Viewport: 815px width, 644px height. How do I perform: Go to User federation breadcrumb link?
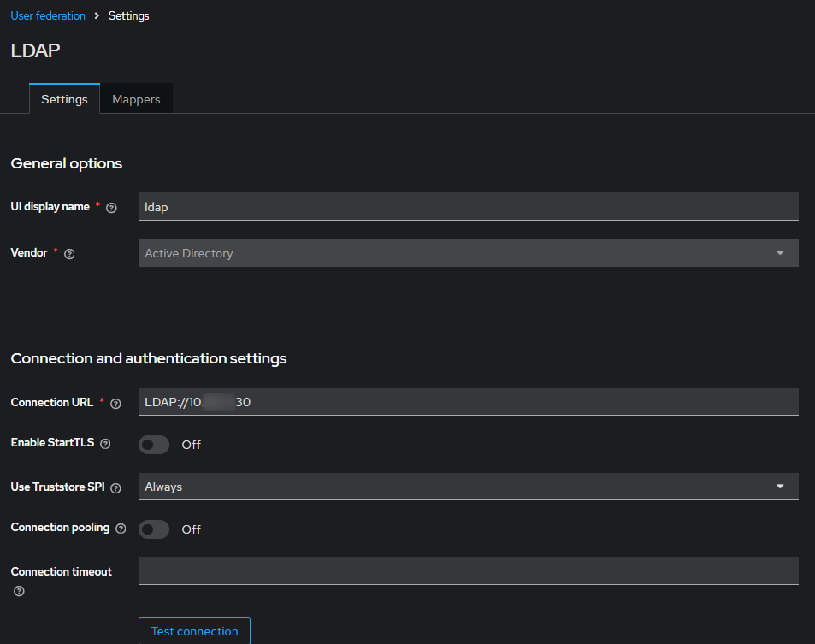tap(48, 15)
